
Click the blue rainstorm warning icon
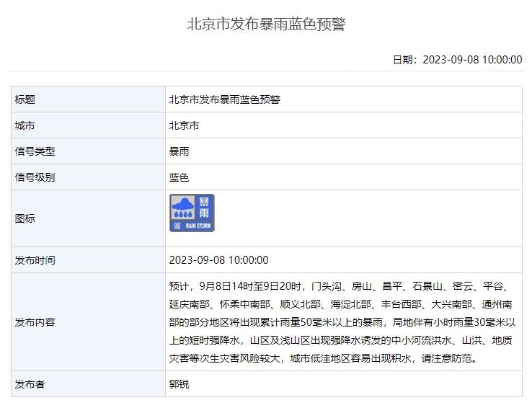tap(192, 213)
